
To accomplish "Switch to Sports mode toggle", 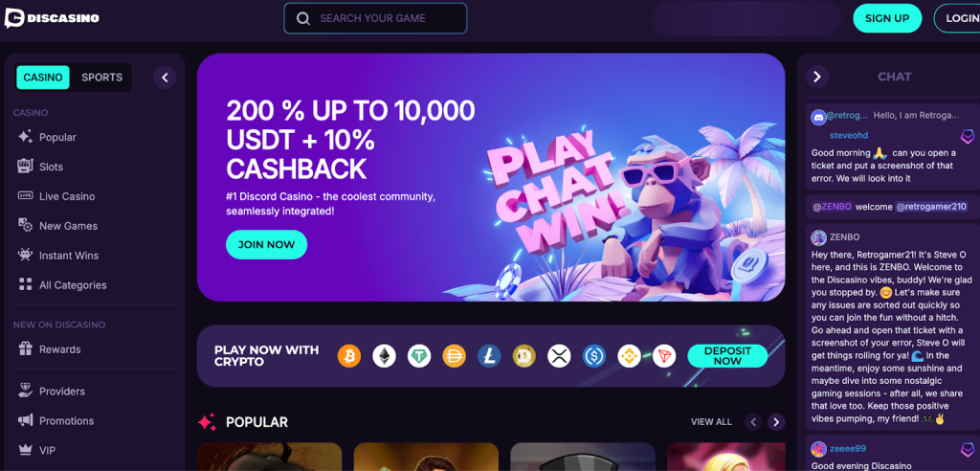I will coord(101,78).
